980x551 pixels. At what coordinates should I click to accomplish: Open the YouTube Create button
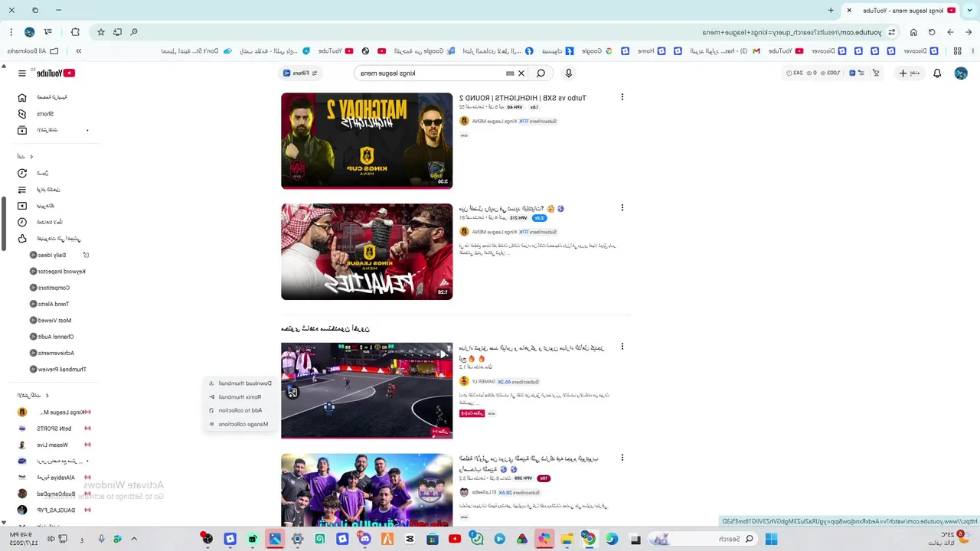point(909,73)
